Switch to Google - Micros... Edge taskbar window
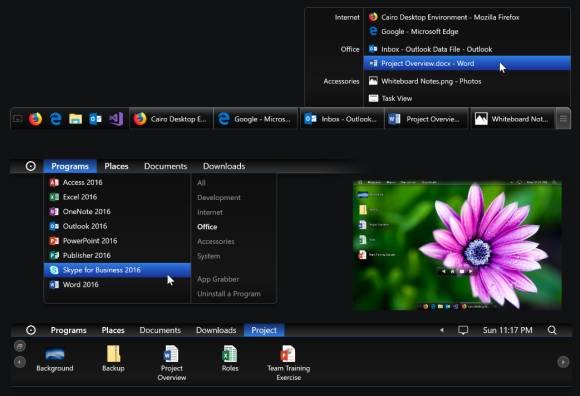The image size is (580, 396). tap(256, 119)
